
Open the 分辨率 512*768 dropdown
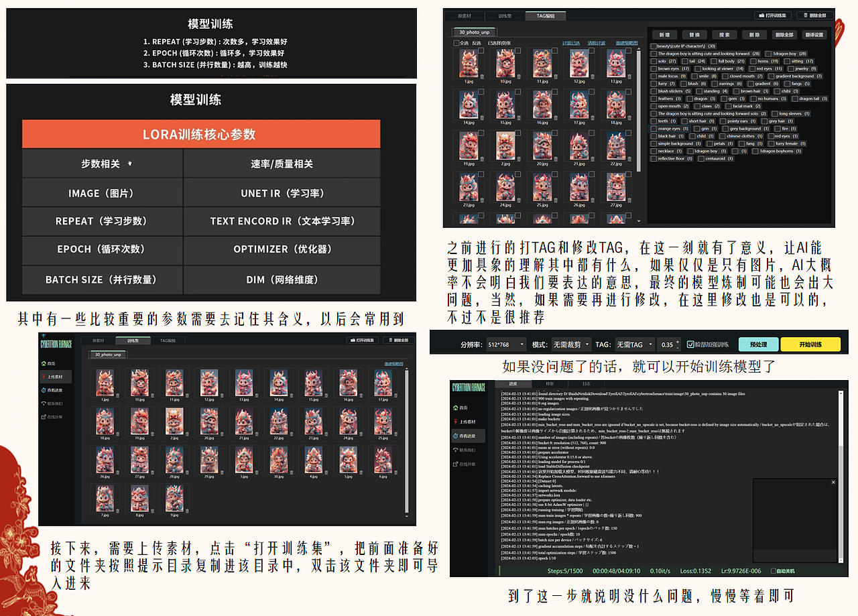click(x=506, y=345)
